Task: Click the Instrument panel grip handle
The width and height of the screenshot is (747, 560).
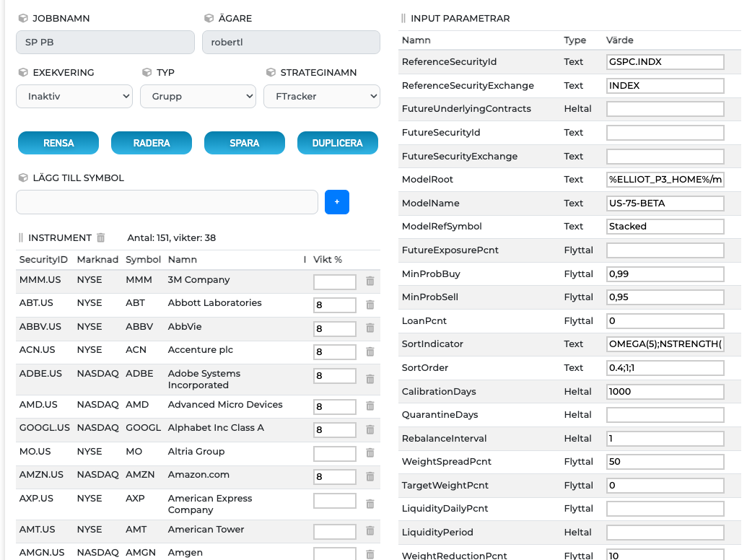Action: [x=20, y=237]
